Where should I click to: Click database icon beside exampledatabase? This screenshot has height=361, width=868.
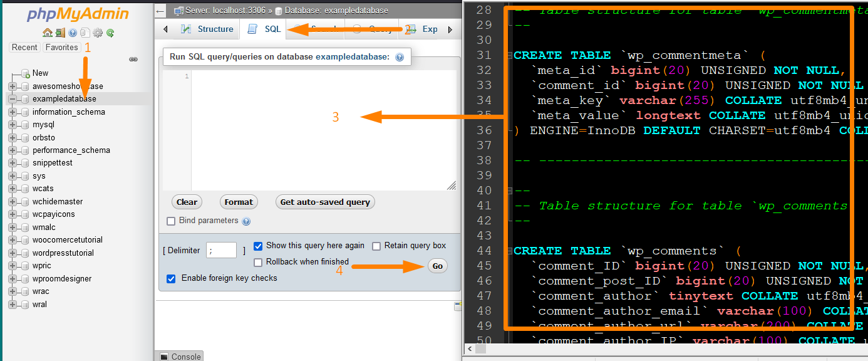coord(25,99)
